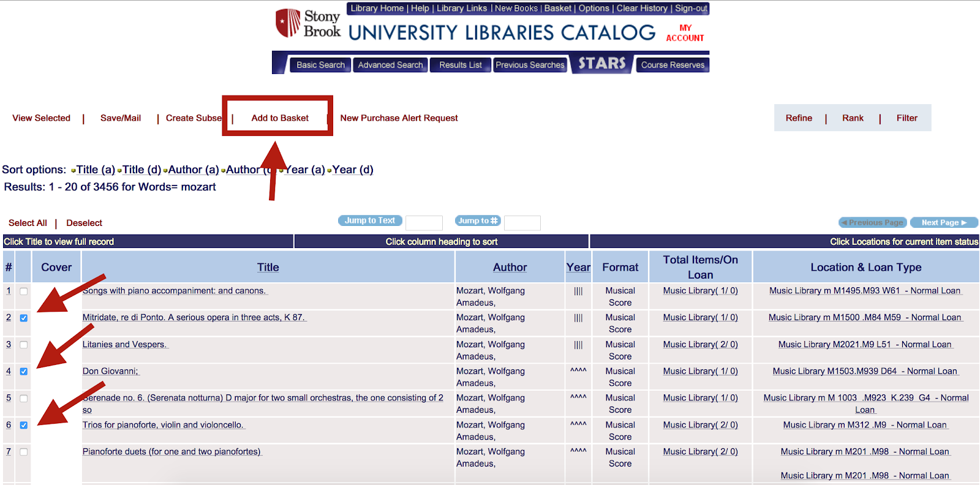Viewport: 980px width, 485px height.
Task: Click the Sign-out link
Action: 691,9
